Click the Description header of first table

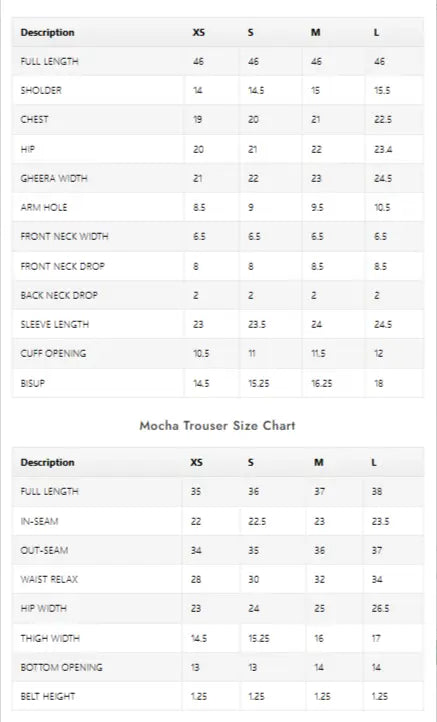click(47, 33)
